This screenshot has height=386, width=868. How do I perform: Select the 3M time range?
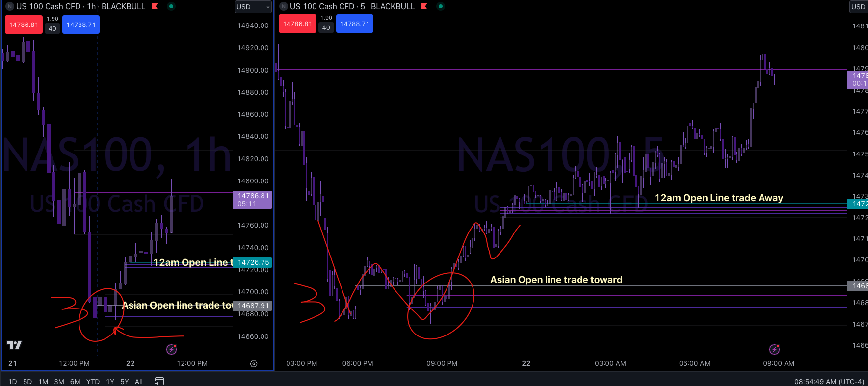click(x=59, y=382)
